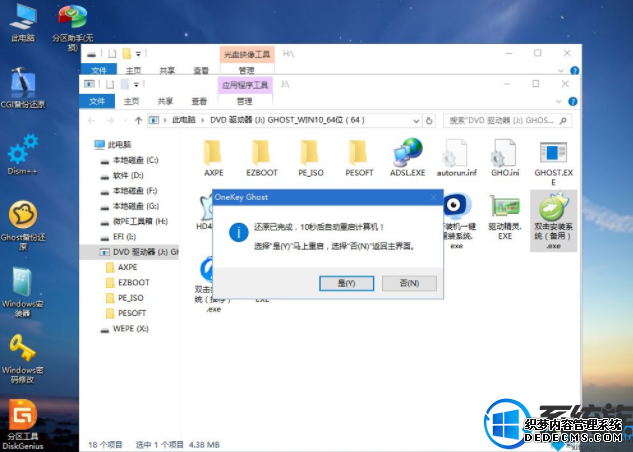Go up one folder level with the up arrow
This screenshot has height=452, width=633.
(138, 120)
